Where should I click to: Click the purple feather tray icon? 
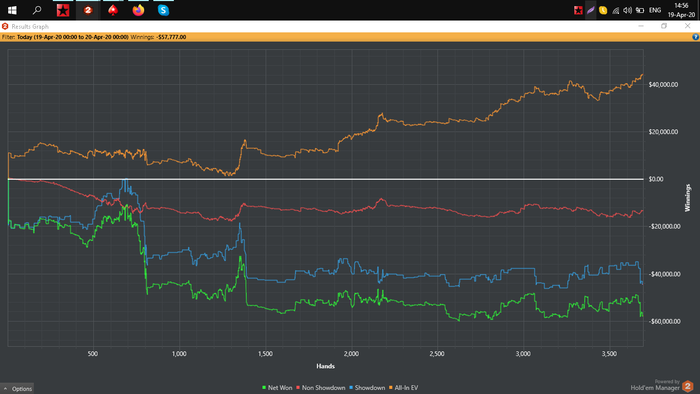tap(591, 10)
